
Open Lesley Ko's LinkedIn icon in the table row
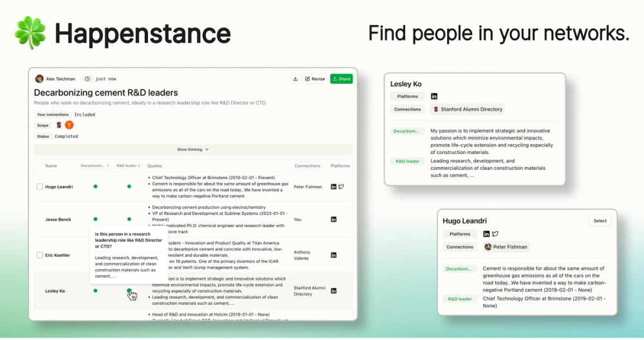[334, 291]
